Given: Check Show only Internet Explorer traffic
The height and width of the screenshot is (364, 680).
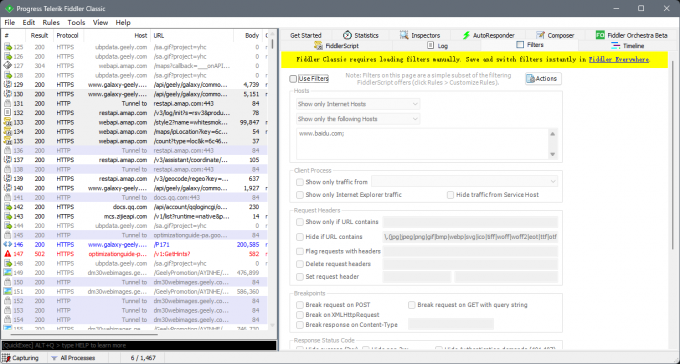Looking at the screenshot, I should tap(300, 195).
